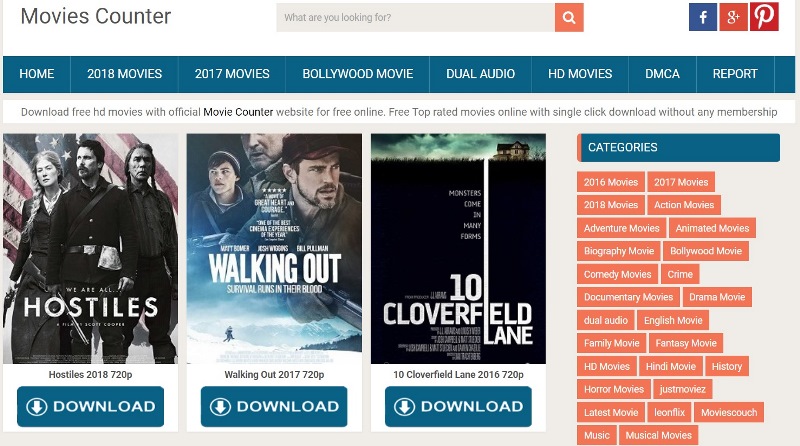Viewport: 800px width, 446px height.
Task: Open the DMCA menu item
Action: [x=662, y=74]
